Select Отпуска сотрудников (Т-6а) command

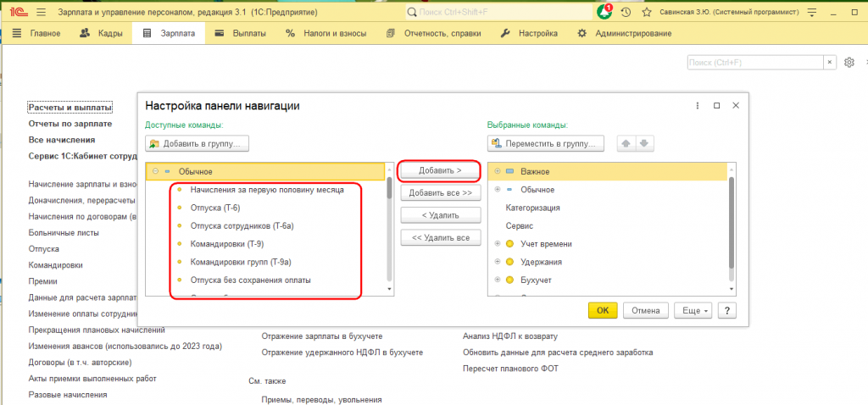point(242,226)
